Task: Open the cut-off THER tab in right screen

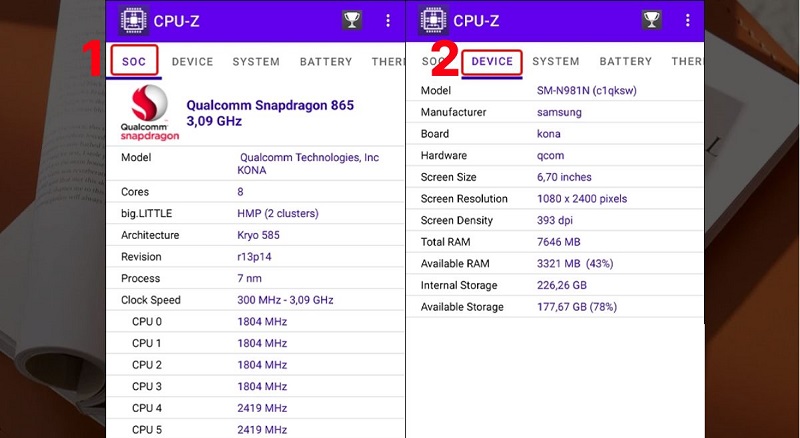Action: coord(687,61)
